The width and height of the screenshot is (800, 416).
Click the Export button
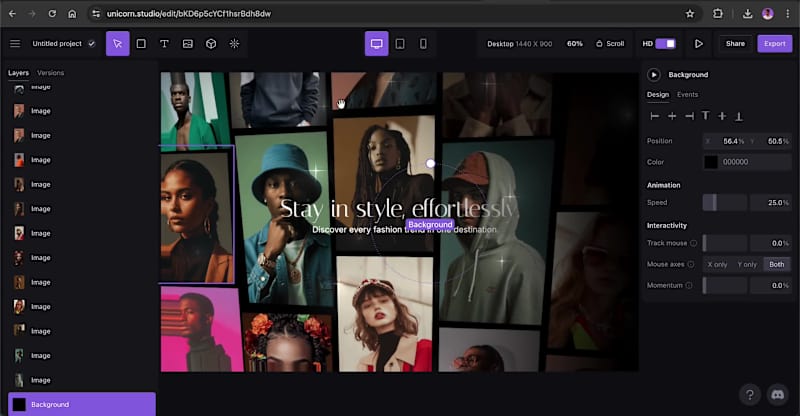pyautogui.click(x=774, y=44)
